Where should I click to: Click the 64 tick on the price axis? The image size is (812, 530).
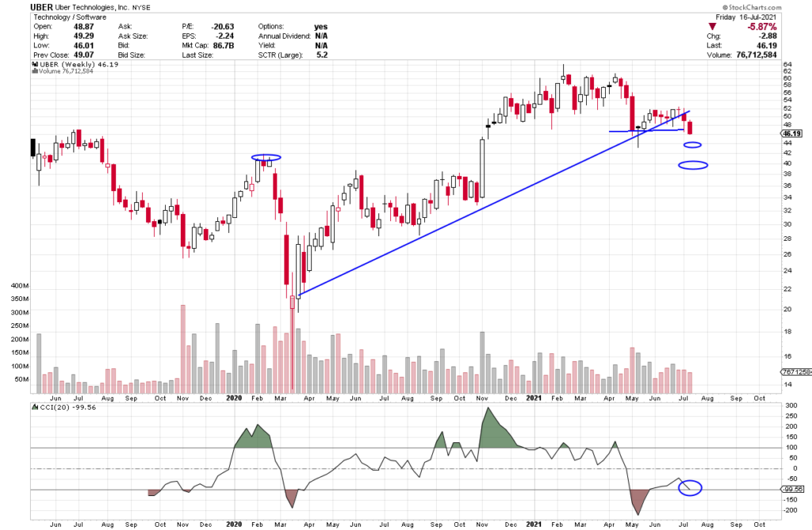(x=787, y=64)
